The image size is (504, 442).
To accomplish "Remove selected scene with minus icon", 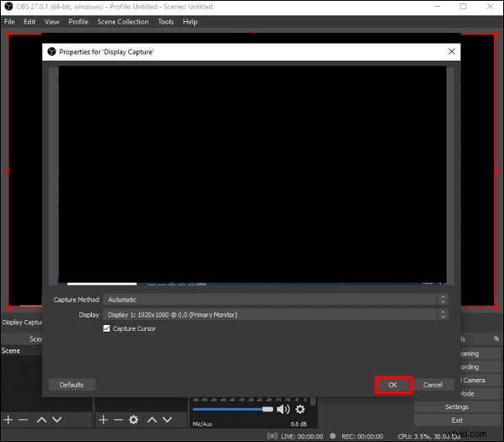I will 23,419.
